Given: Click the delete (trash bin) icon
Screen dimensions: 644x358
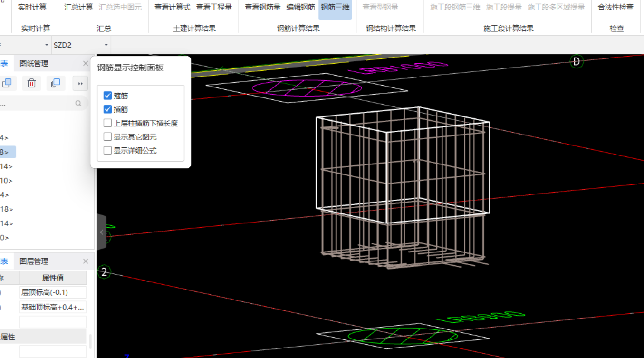Looking at the screenshot, I should 31,83.
